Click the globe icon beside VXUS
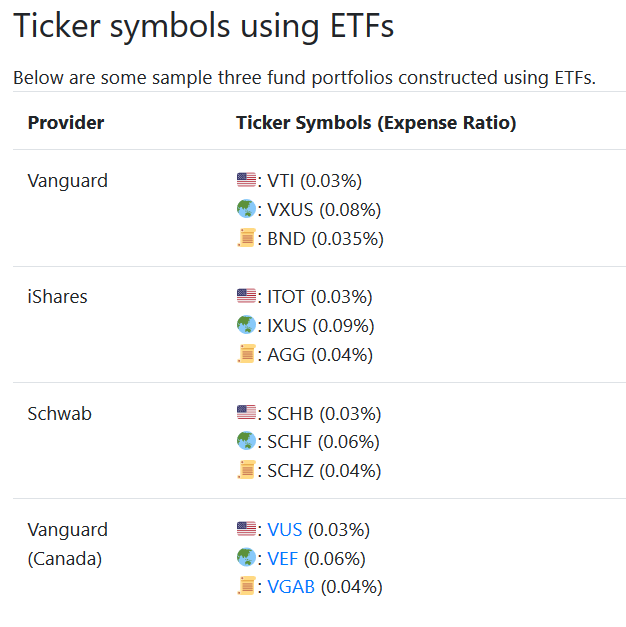 246,209
